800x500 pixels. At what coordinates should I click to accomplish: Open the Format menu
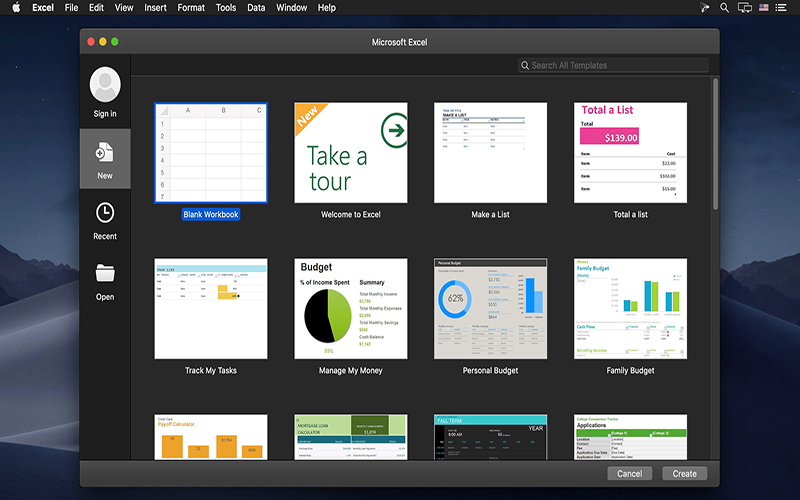(191, 7)
